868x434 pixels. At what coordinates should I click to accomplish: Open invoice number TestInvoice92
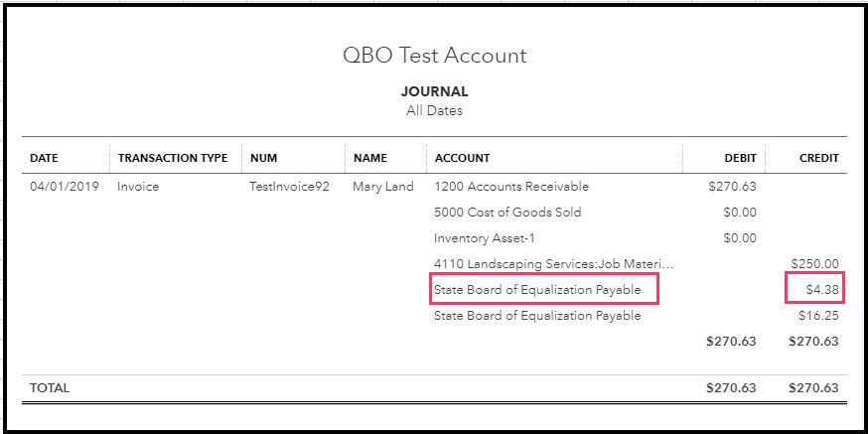[289, 187]
